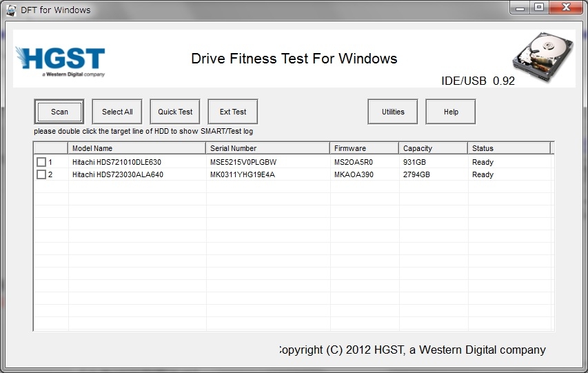Open Help
588x373 pixels.
point(450,112)
